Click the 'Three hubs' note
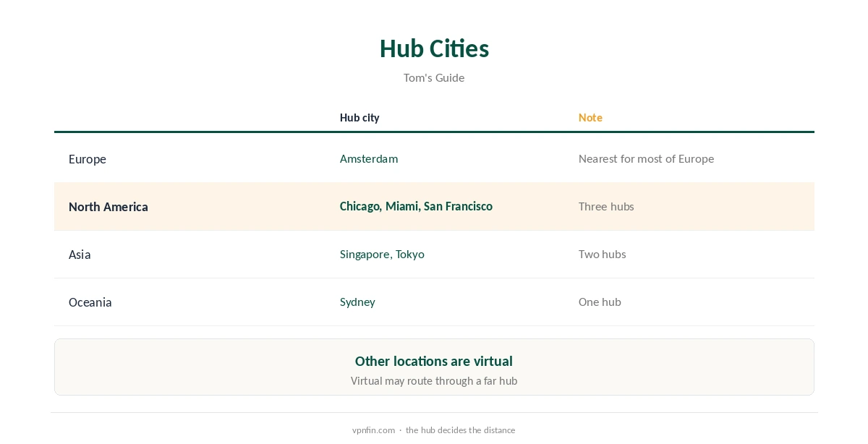 click(606, 206)
